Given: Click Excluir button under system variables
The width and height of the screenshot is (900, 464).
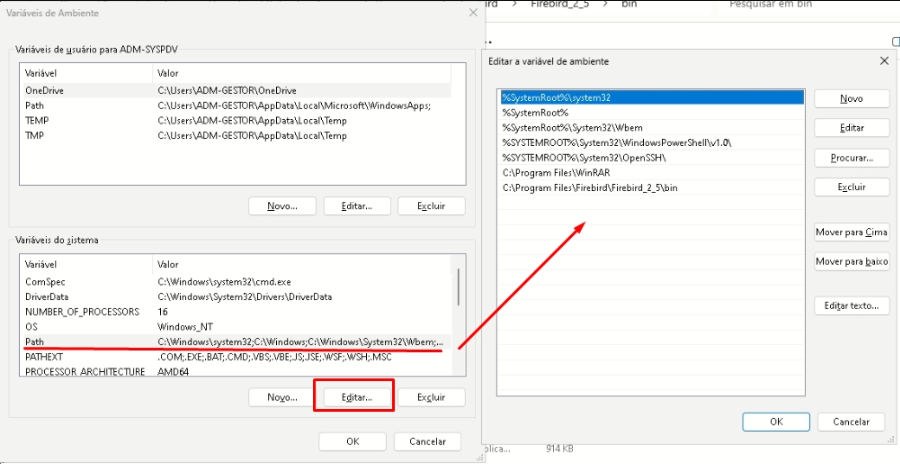Looking at the screenshot, I should click(431, 397).
